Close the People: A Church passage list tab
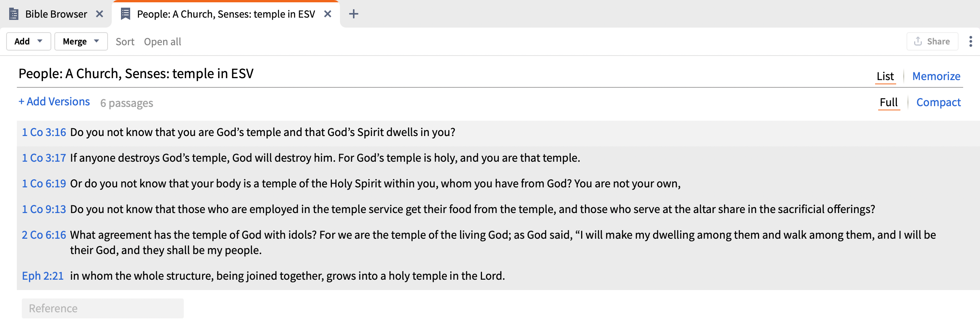Viewport: 980px width, 323px height. point(328,14)
